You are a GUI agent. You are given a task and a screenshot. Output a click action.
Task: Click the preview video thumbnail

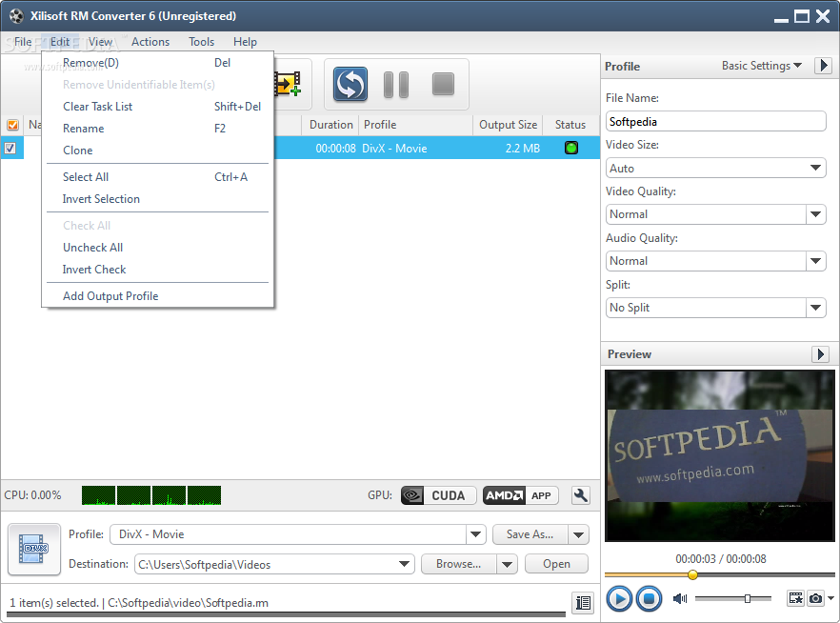(719, 455)
